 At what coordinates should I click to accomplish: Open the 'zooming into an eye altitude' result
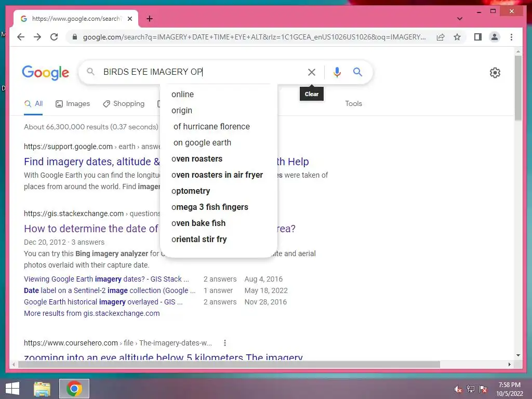tap(163, 356)
